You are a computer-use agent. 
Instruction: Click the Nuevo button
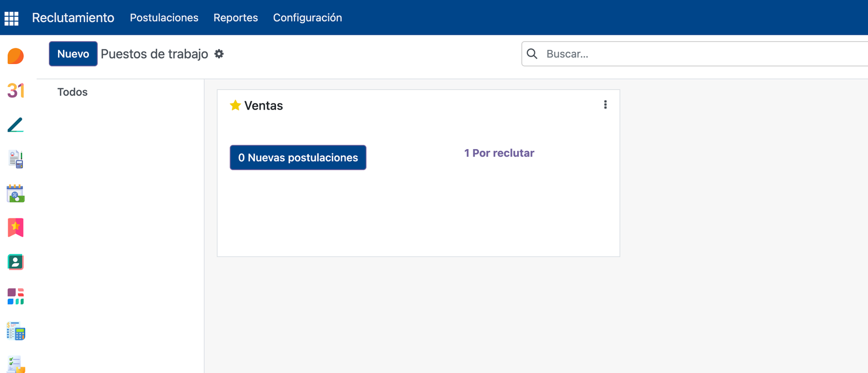(73, 54)
